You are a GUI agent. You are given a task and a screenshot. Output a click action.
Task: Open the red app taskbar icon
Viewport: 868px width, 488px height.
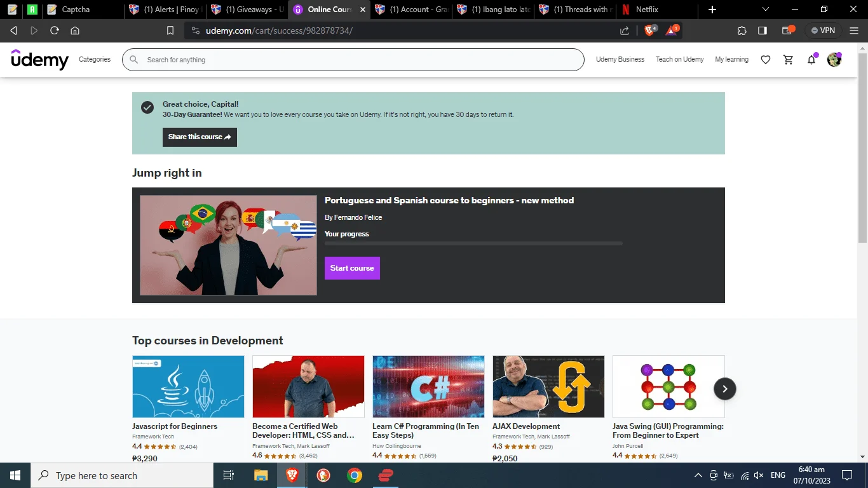point(386,475)
